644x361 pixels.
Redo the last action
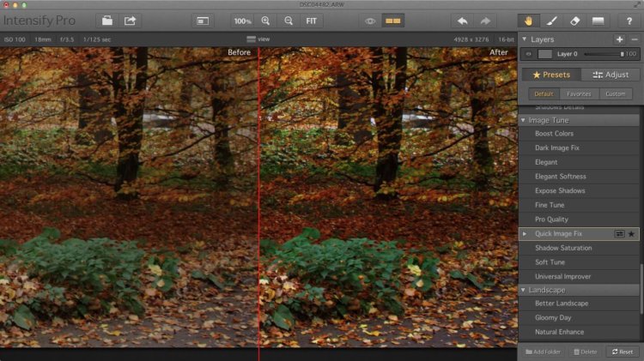click(x=485, y=21)
